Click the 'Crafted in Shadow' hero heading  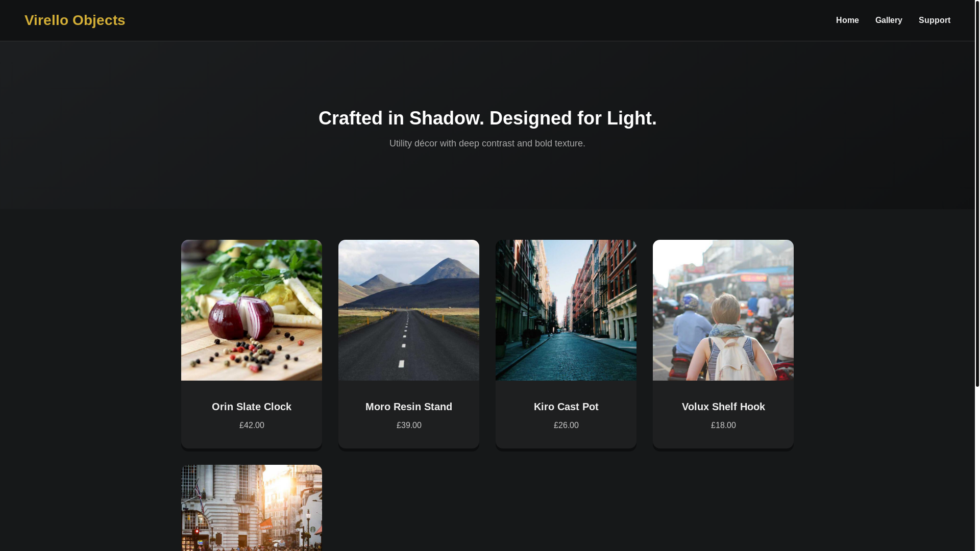point(487,118)
